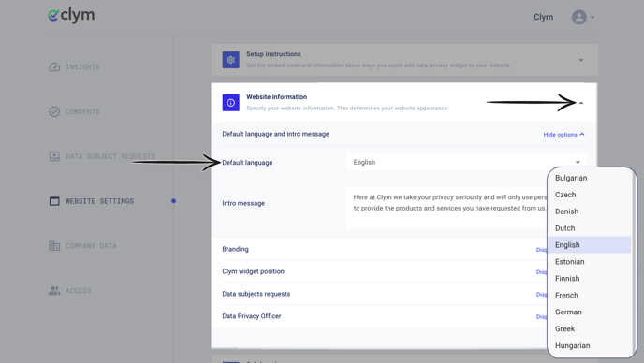Viewport: 644px width, 363px height.
Task: Select Website Settings in sidebar
Action: [99, 201]
